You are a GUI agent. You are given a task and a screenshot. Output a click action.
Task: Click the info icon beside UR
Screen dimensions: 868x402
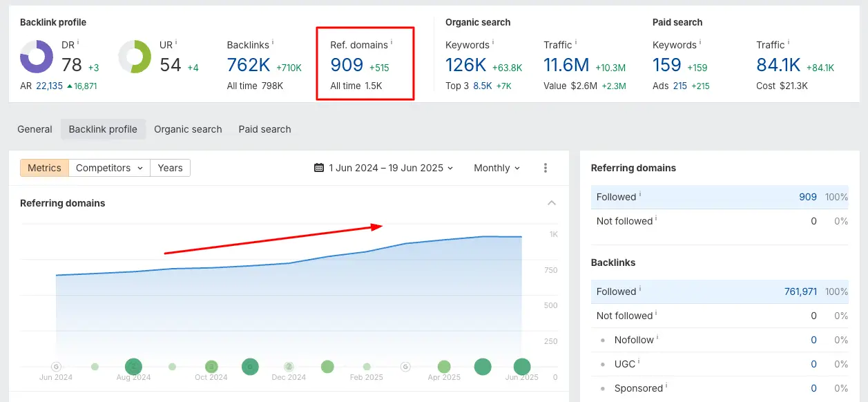[176, 43]
